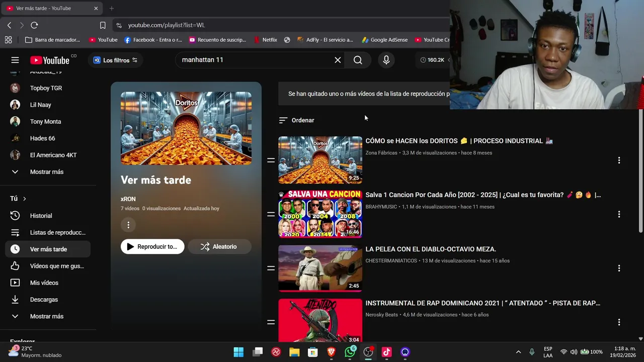644x362 pixels.
Task: Visit the BRAHYMUSIC channel
Action: (381, 207)
